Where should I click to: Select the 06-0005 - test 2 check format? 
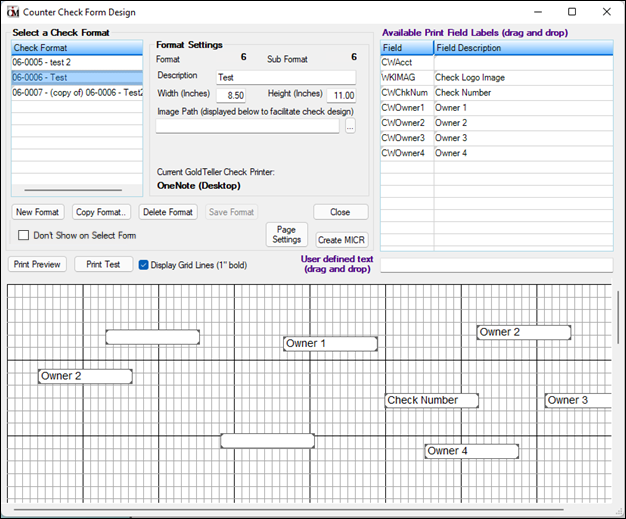point(77,62)
